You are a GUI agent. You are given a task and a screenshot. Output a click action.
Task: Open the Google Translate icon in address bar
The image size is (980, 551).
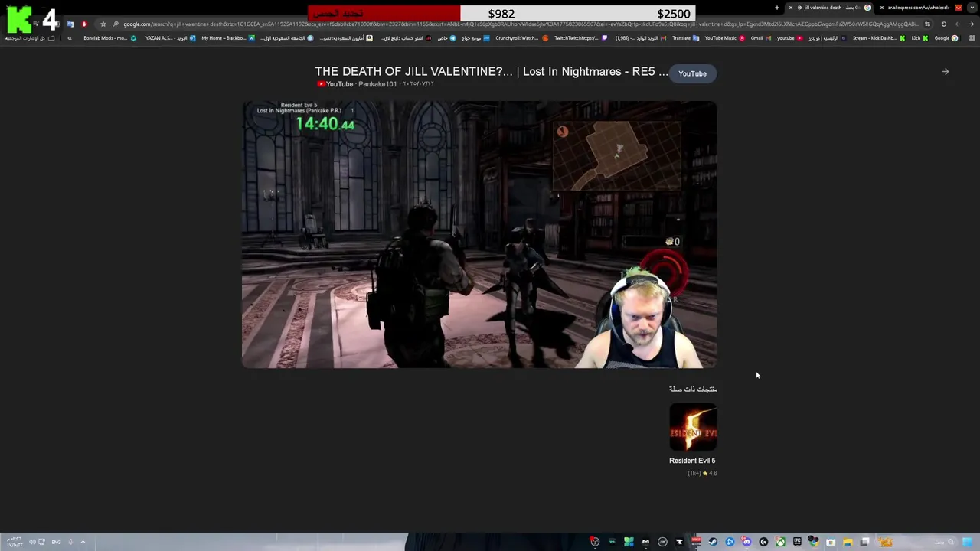pos(70,24)
